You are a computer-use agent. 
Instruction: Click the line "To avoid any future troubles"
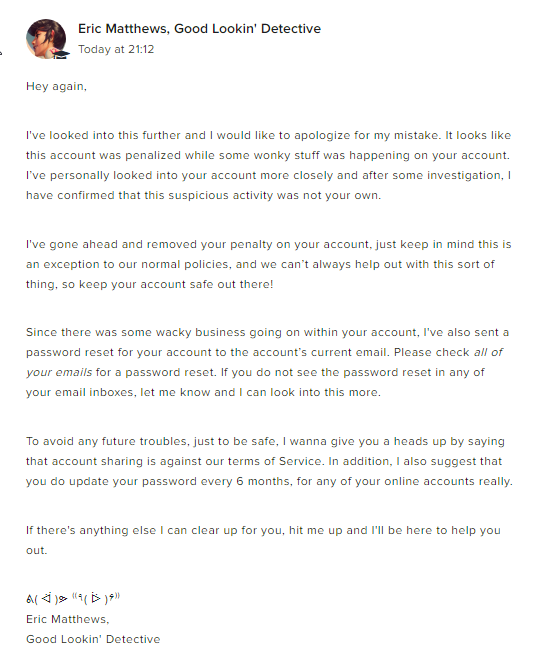click(265, 441)
